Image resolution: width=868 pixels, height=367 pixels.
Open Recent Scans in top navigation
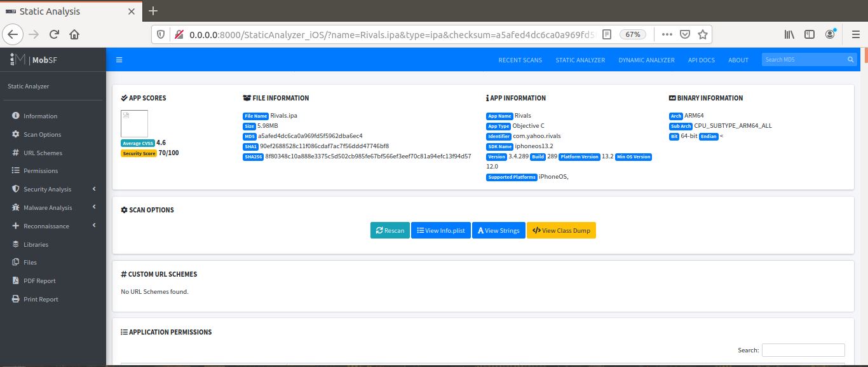520,60
